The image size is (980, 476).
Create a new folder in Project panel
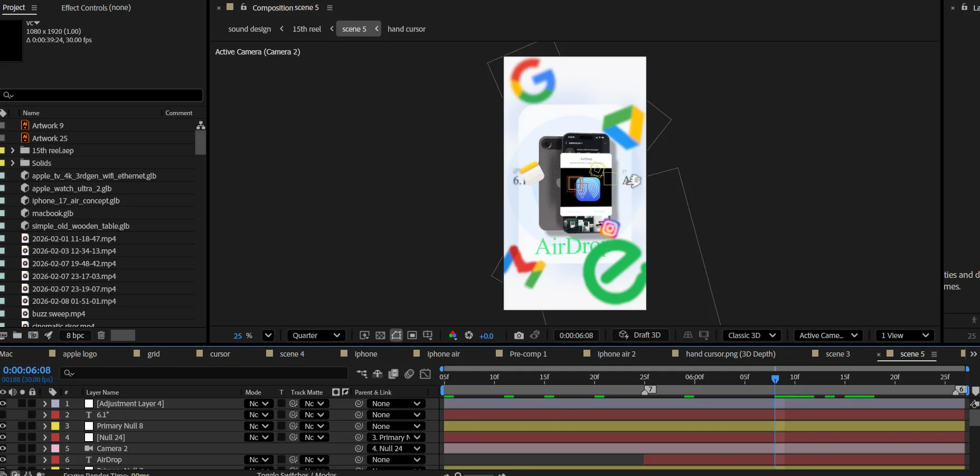(x=17, y=335)
